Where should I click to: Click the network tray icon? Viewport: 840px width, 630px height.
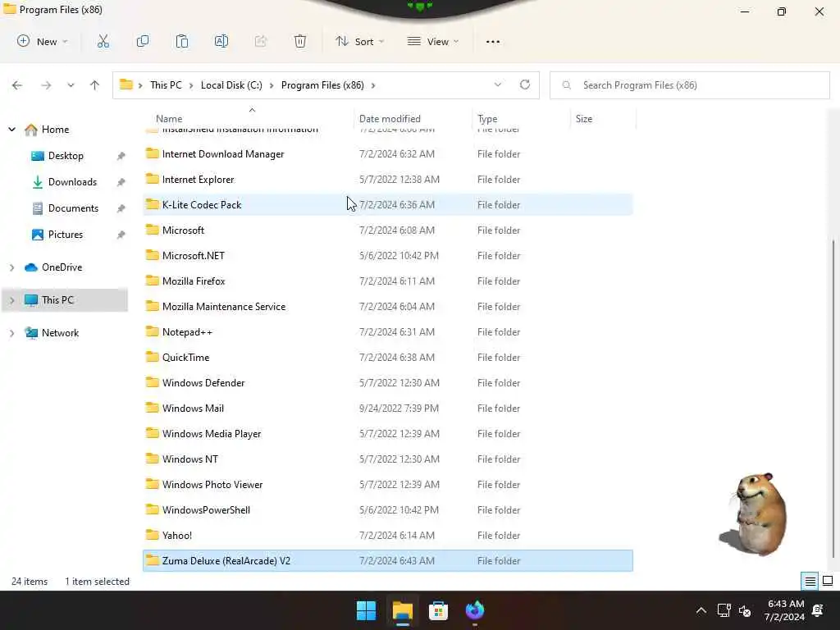point(724,610)
